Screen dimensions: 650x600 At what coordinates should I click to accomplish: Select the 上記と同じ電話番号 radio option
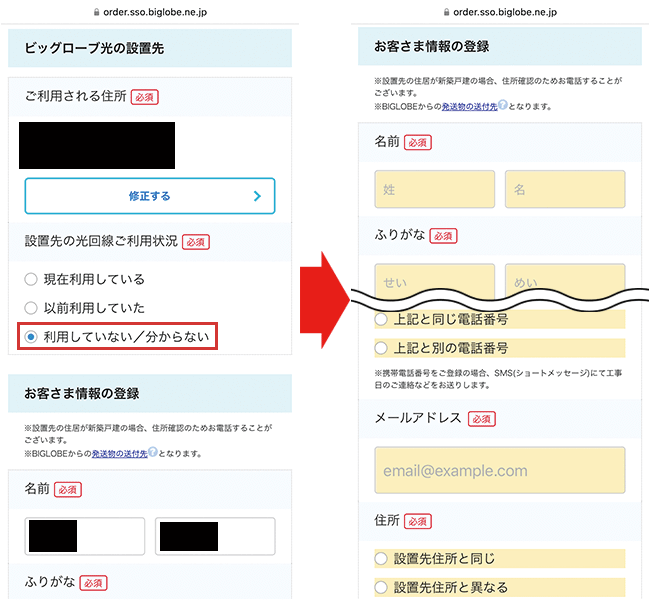point(381,320)
